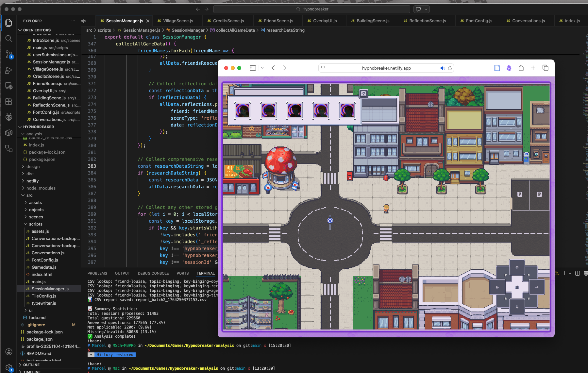Viewport: 588px width, 373px height.
Task: Click the Safari sidebar toggle icon
Action: (x=253, y=68)
